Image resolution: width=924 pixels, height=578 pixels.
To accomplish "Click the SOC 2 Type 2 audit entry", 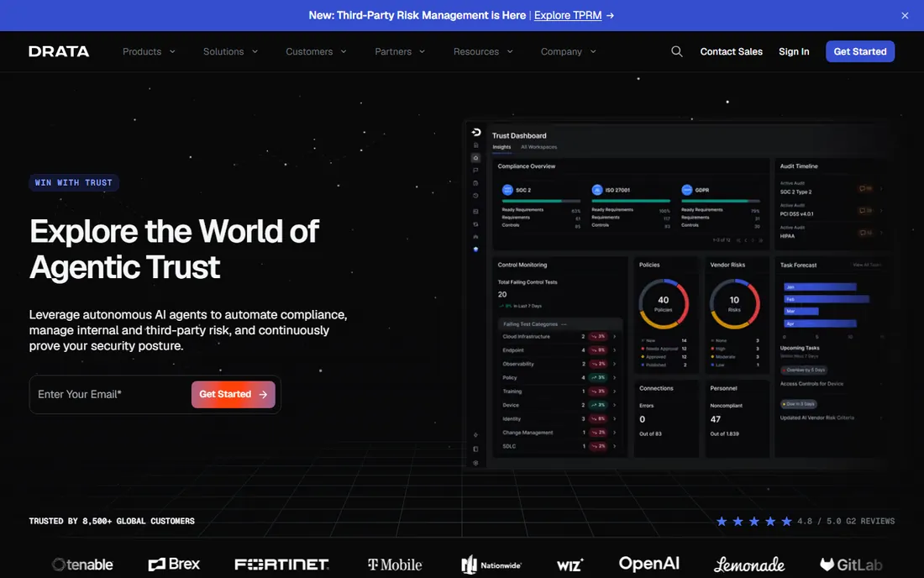I will tap(831, 189).
